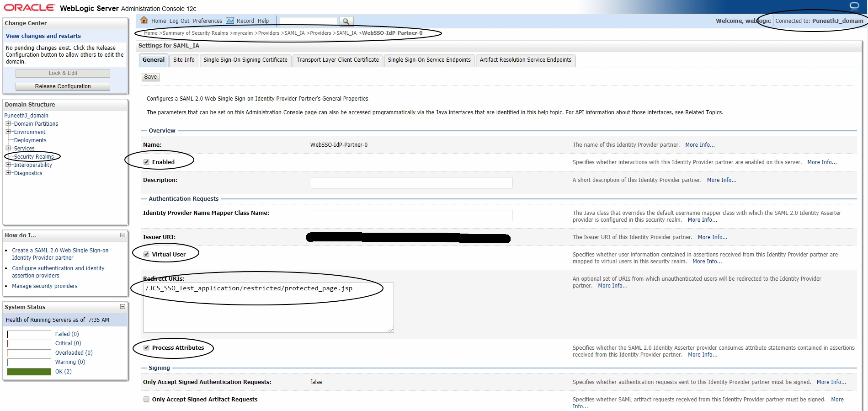Toggle the Process Attributes checkbox
The height and width of the screenshot is (411, 868).
pyautogui.click(x=146, y=347)
